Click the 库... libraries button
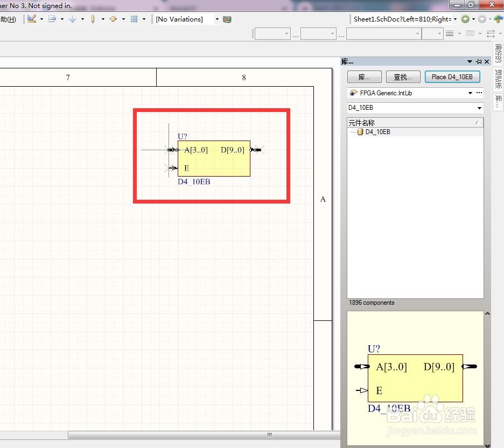The image size is (504, 448). coord(364,77)
